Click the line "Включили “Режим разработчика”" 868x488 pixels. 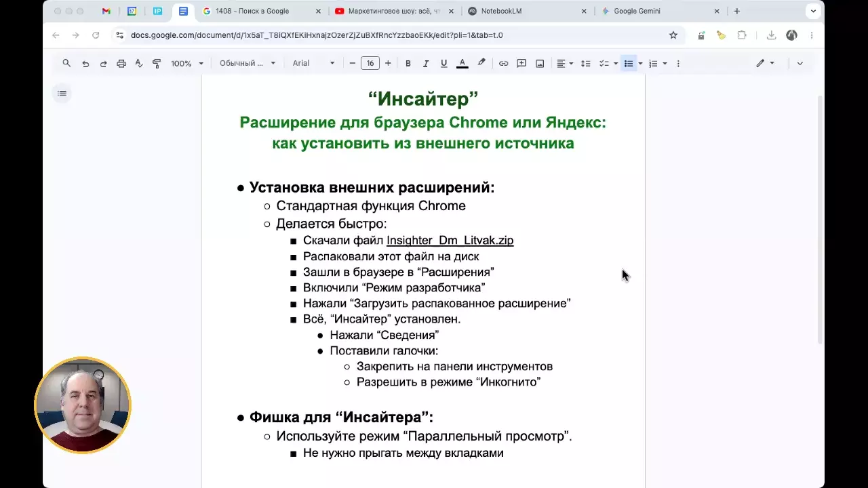pyautogui.click(x=394, y=288)
